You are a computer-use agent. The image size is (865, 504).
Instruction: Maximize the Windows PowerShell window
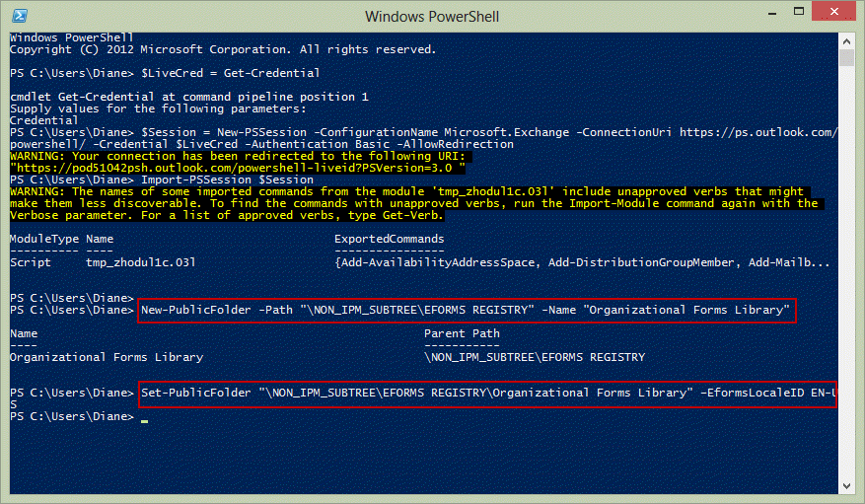pyautogui.click(x=798, y=12)
